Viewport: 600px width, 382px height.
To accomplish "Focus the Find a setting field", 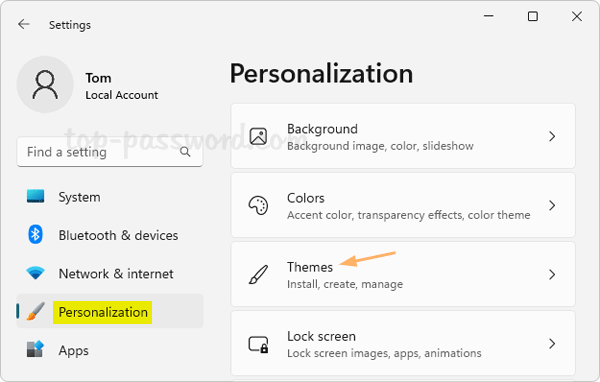I will point(110,152).
